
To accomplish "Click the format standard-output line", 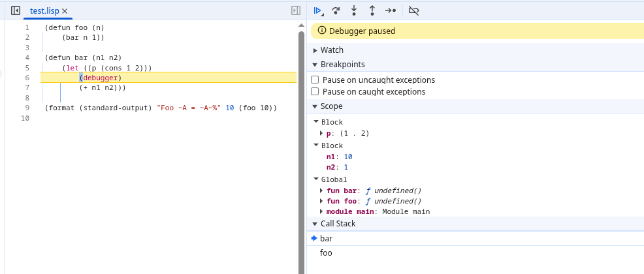I will 161,108.
